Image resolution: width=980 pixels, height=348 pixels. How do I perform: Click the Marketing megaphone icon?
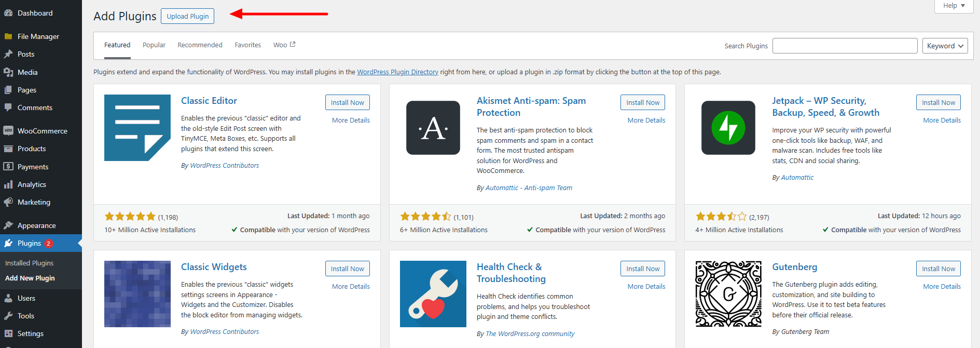coord(8,202)
